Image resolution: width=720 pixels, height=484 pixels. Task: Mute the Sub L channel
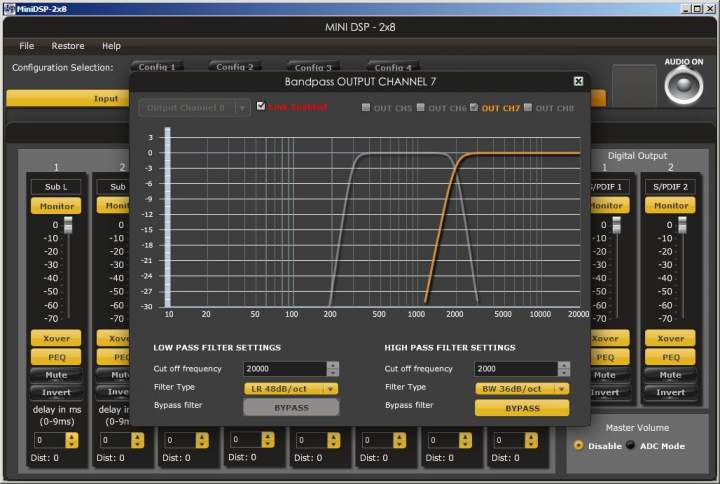click(x=56, y=375)
